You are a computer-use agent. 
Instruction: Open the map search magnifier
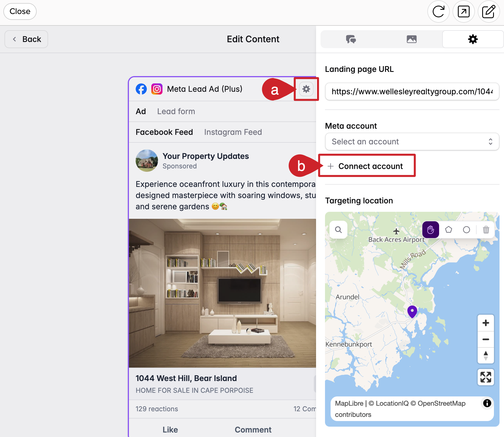point(338,230)
